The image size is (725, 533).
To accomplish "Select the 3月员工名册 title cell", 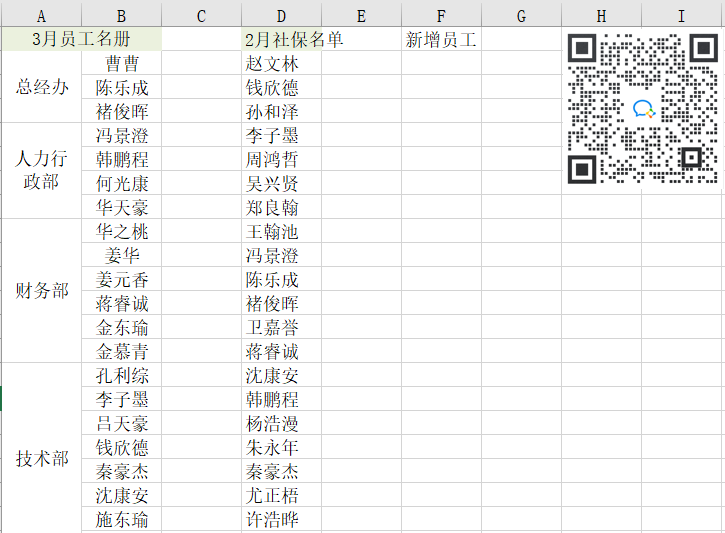I will point(81,40).
